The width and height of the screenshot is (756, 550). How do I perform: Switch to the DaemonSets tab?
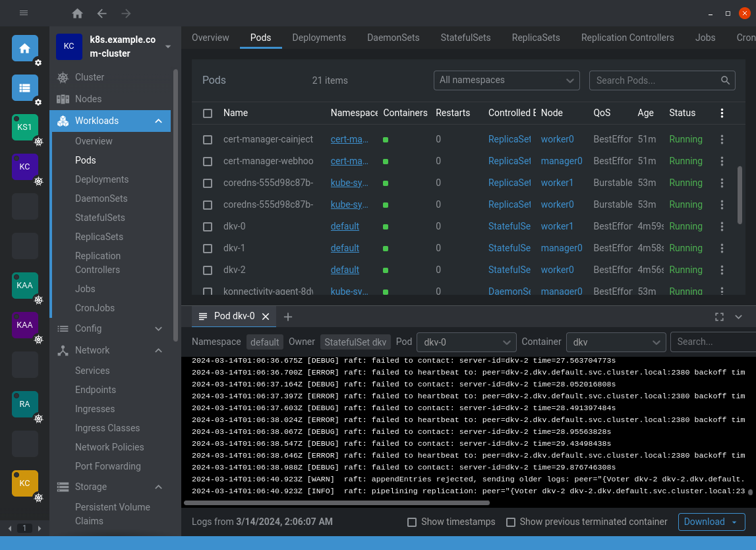pyautogui.click(x=393, y=38)
